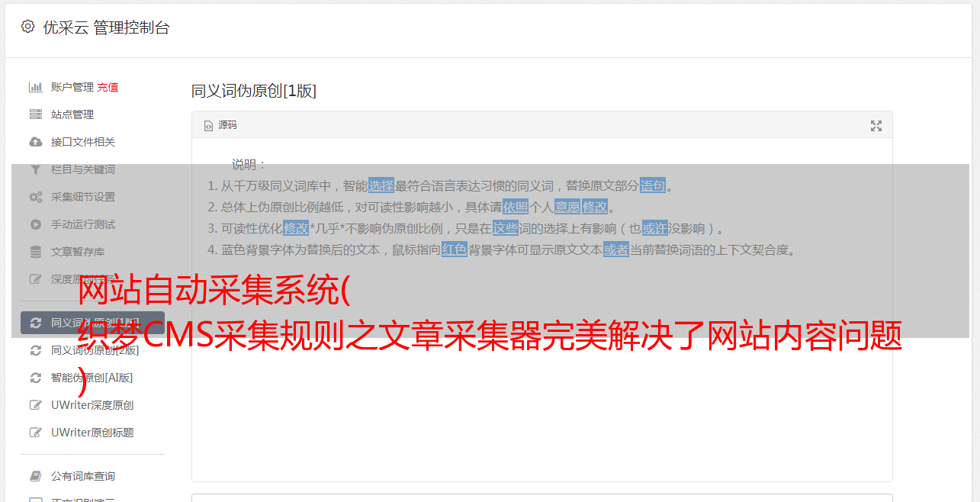Toggle editor fullscreen expand icon

pos(876,126)
